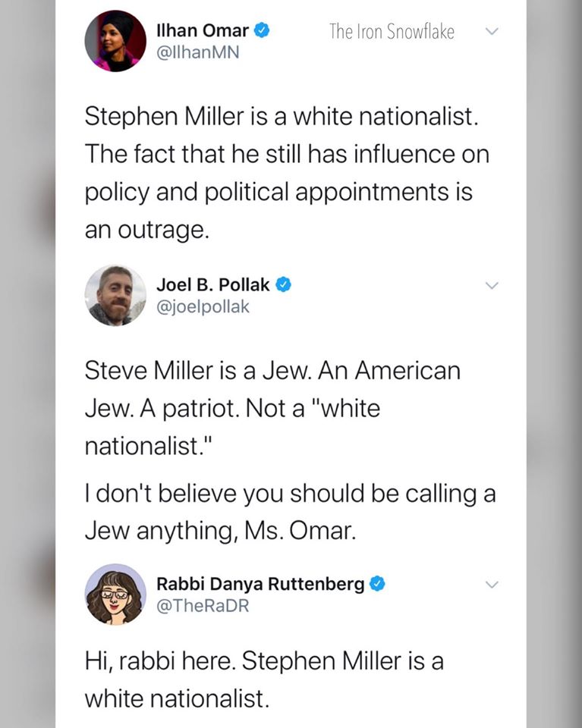Open Rabbi Danya Ruttenberg's cartoon avatar
Viewport: 582px width, 728px height.
[115, 594]
